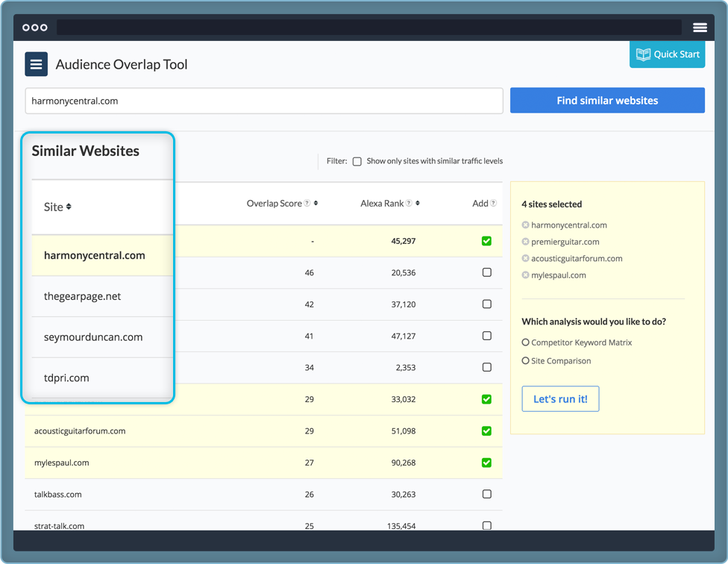728x564 pixels.
Task: Uncheck the Add box for Alexa Rank 45,297
Action: point(486,241)
